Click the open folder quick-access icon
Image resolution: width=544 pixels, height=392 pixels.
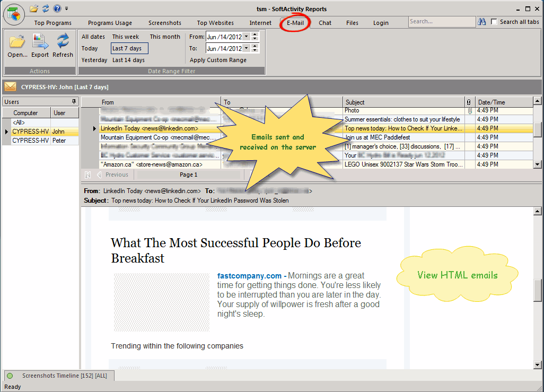tap(33, 8)
